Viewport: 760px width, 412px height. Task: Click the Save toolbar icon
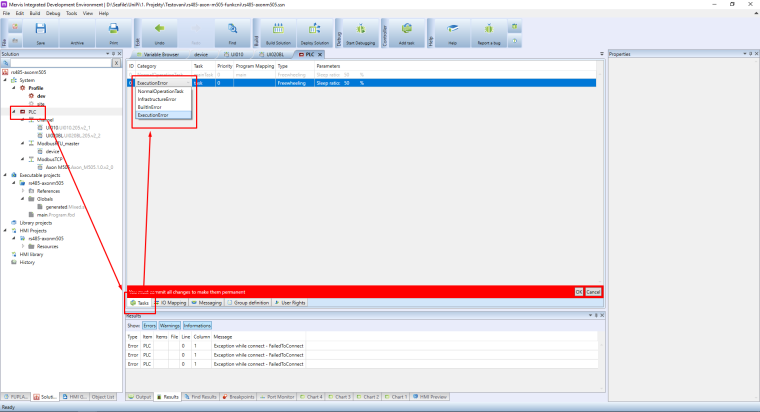click(40, 32)
